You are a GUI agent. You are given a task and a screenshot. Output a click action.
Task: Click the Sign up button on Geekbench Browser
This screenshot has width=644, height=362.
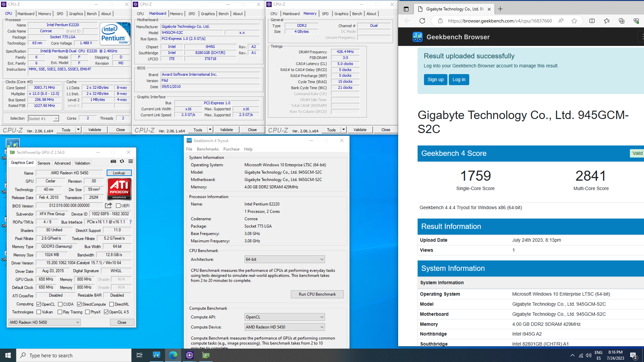point(435,79)
